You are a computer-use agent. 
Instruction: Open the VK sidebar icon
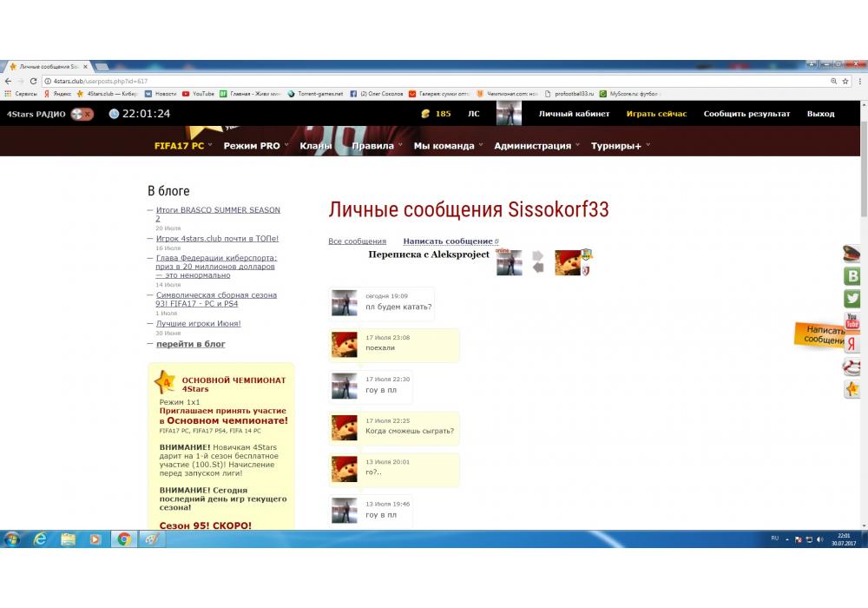coord(852,275)
